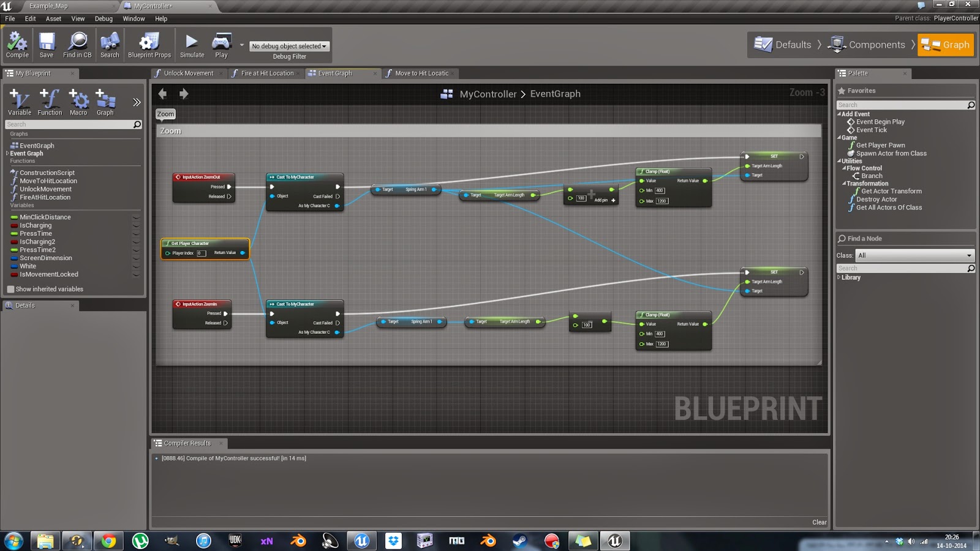Screen dimensions: 980x551
Task: Toggle the eye icon for White variable
Action: tap(136, 266)
